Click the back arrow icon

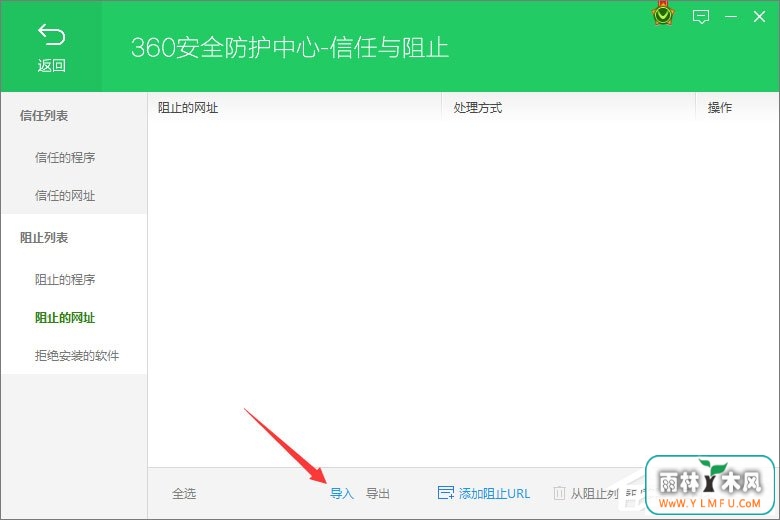pos(51,35)
